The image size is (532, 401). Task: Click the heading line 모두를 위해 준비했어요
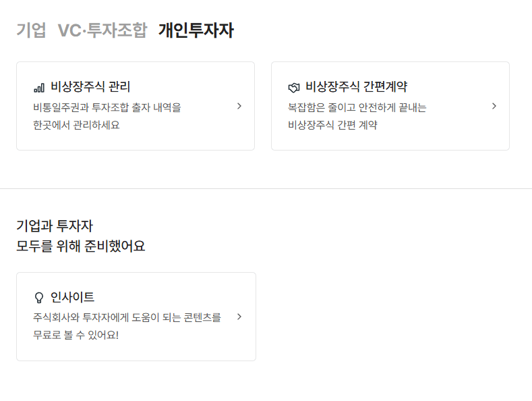81,246
